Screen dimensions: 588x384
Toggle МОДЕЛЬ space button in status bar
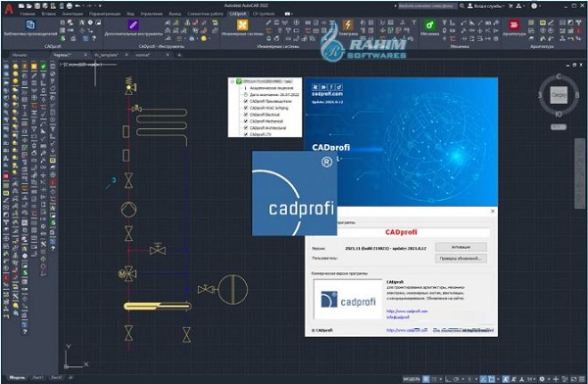pos(411,379)
